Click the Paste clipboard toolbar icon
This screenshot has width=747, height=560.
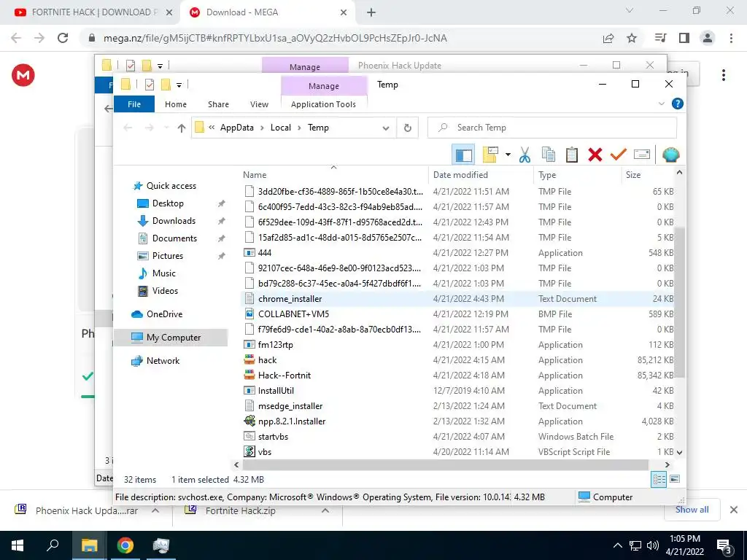[x=572, y=155]
